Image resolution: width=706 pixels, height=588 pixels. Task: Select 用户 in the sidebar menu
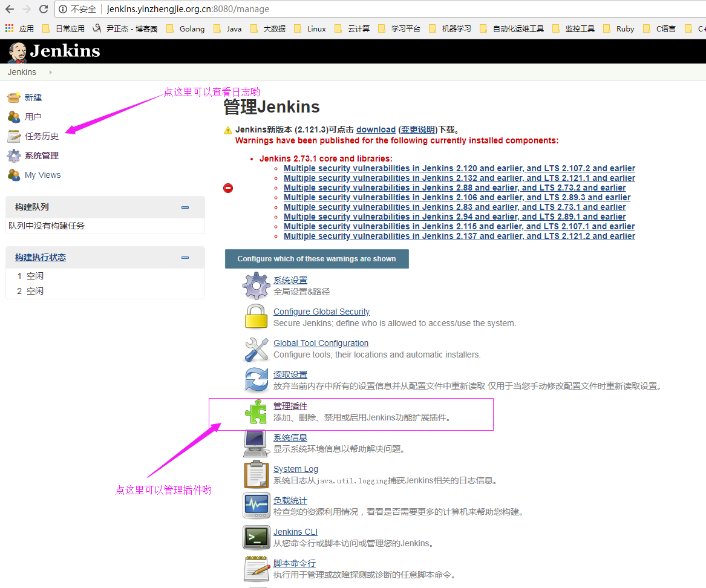pyautogui.click(x=33, y=117)
